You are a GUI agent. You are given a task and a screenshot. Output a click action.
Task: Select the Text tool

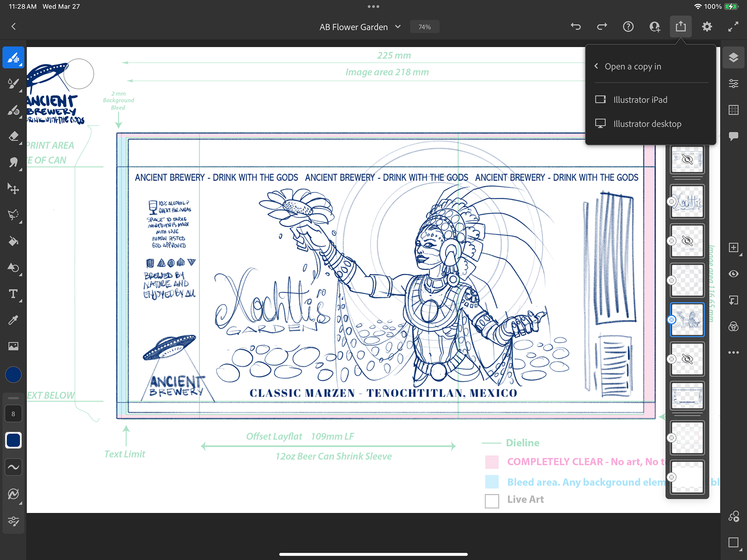[13, 294]
